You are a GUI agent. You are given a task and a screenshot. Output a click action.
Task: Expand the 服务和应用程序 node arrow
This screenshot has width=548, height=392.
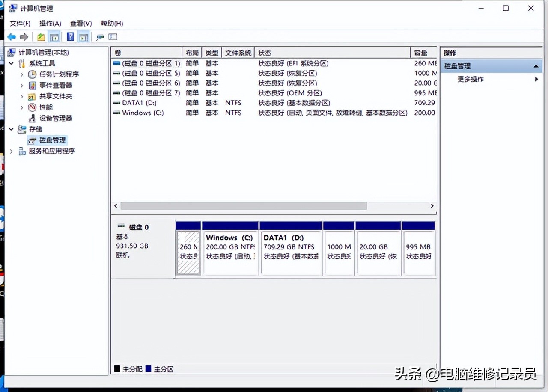coord(12,151)
